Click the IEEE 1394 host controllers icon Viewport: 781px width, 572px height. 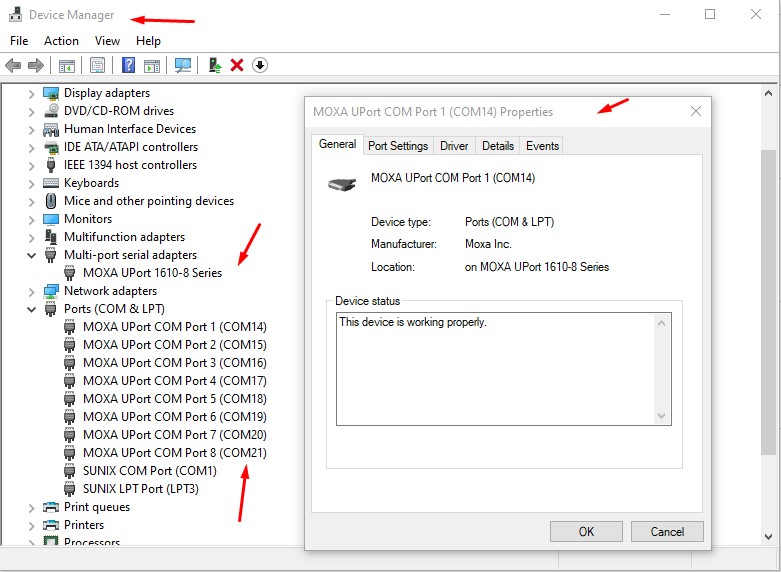pos(51,165)
